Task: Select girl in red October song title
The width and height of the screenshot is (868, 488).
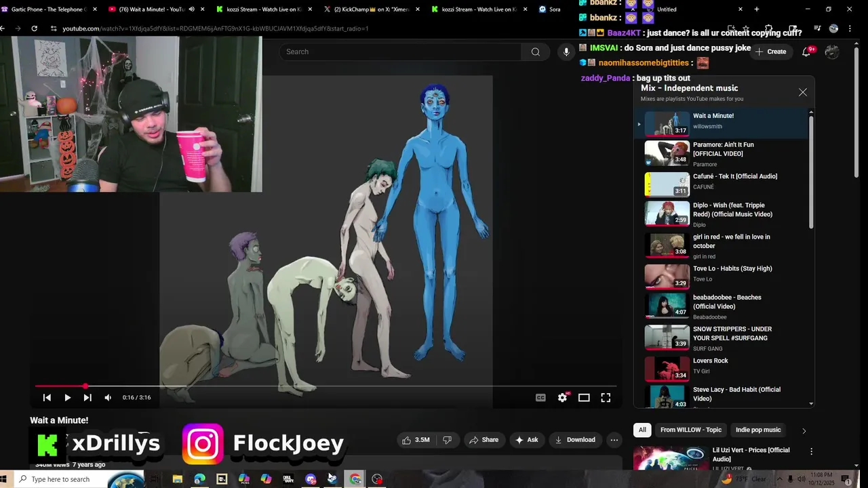Action: (x=731, y=241)
